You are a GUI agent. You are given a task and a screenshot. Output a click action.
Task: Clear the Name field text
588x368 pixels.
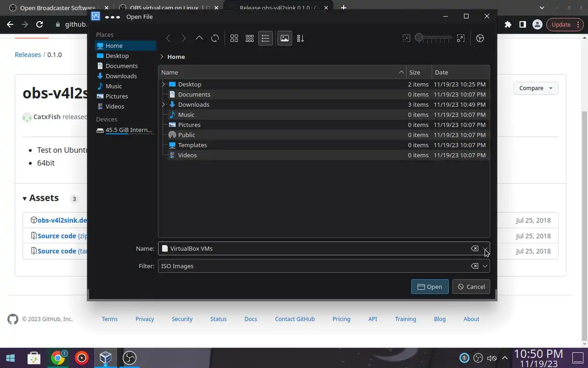tap(475, 248)
